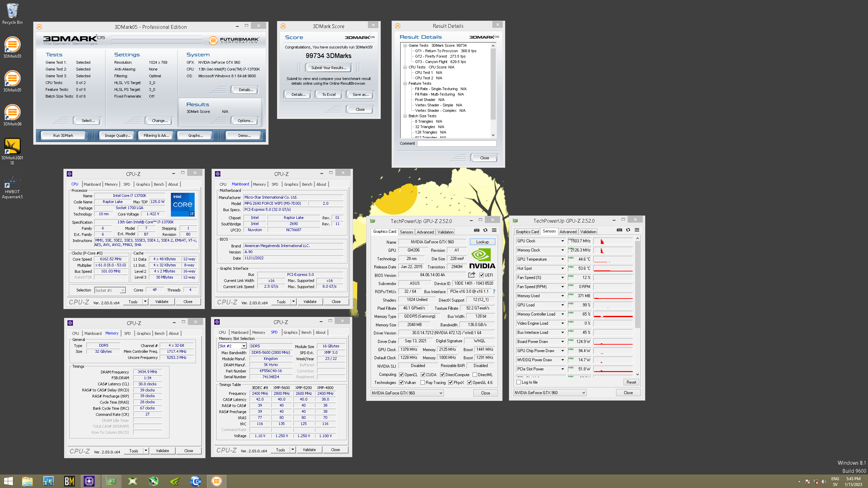Open the BM app in taskbar
868x488 pixels.
[69, 481]
